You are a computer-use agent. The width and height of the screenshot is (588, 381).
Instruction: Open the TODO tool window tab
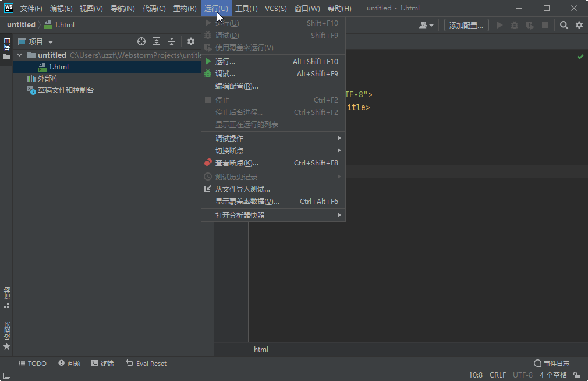33,364
